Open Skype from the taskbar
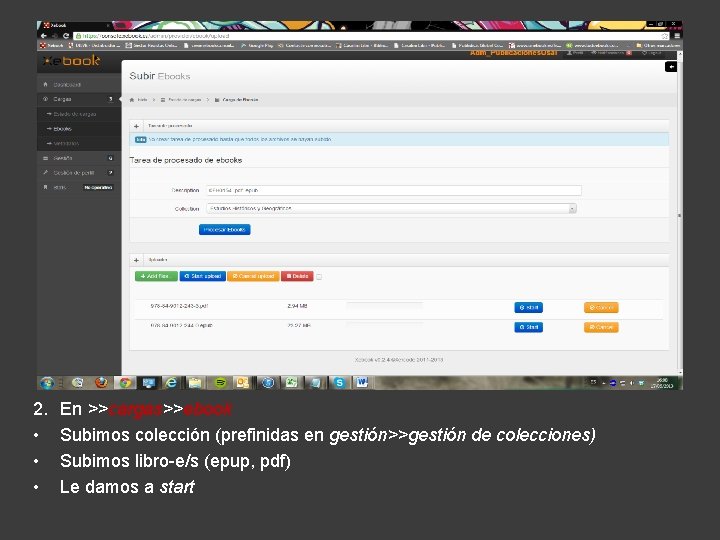This screenshot has width=720, height=540. pyautogui.click(x=339, y=383)
